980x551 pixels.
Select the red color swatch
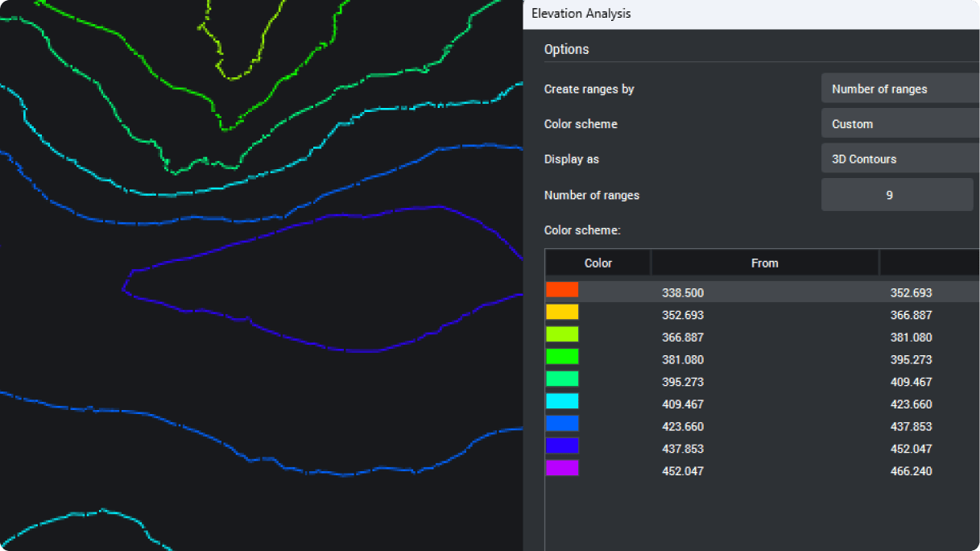coord(562,289)
